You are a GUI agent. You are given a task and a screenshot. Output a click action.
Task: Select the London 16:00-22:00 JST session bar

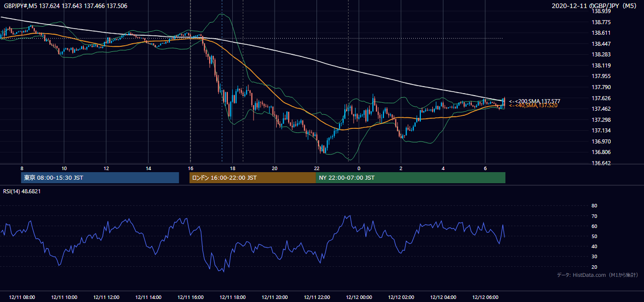252,178
